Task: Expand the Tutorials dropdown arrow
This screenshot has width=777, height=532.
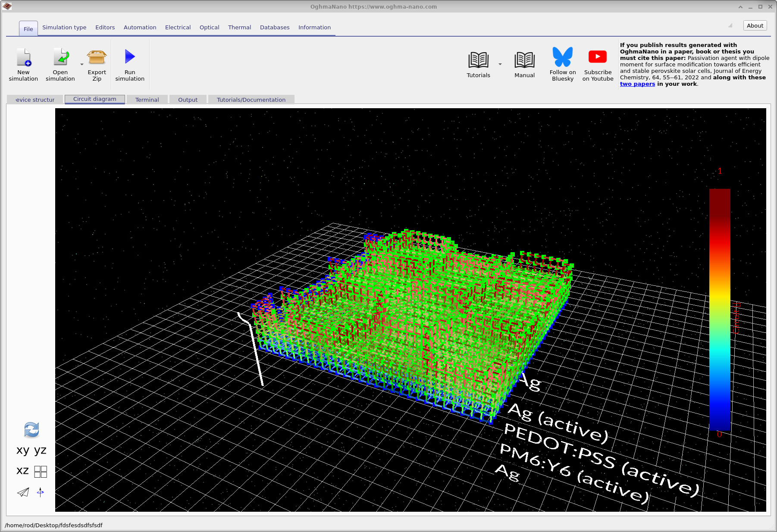Action: pos(500,65)
